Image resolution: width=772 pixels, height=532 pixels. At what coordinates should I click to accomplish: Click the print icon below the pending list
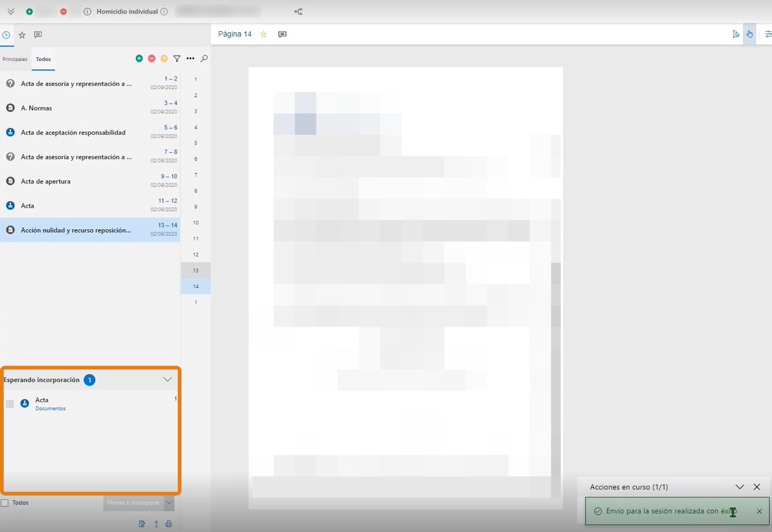(169, 524)
